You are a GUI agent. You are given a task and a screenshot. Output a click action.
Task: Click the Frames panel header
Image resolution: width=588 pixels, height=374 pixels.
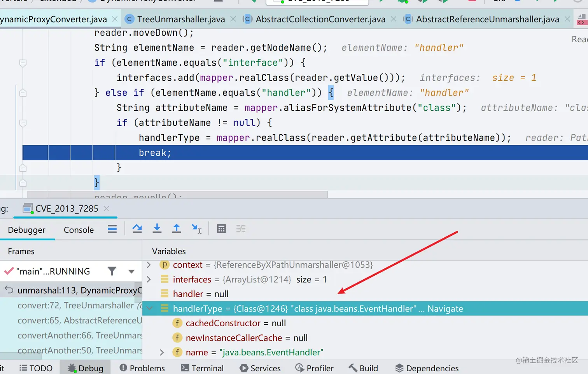tap(21, 251)
